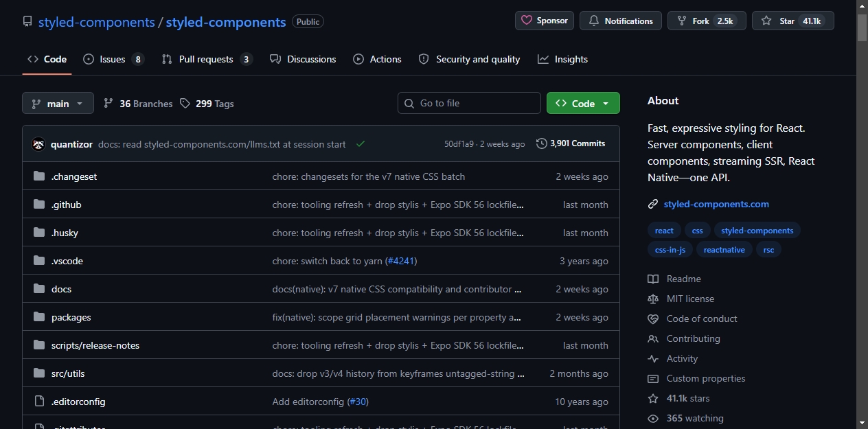Viewport: 868px width, 429px height.
Task: Click the folder icon for .github
Action: (39, 205)
